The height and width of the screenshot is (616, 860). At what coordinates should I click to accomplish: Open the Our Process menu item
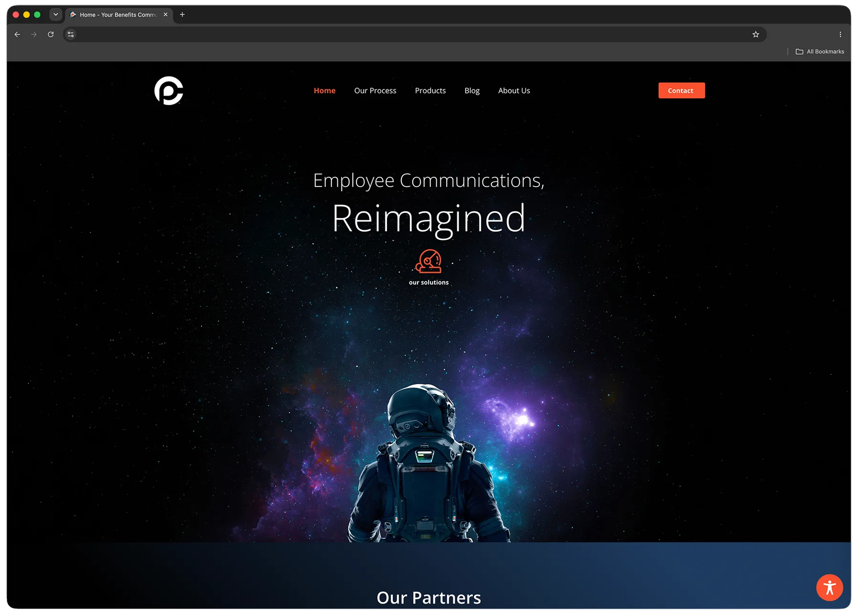point(375,91)
